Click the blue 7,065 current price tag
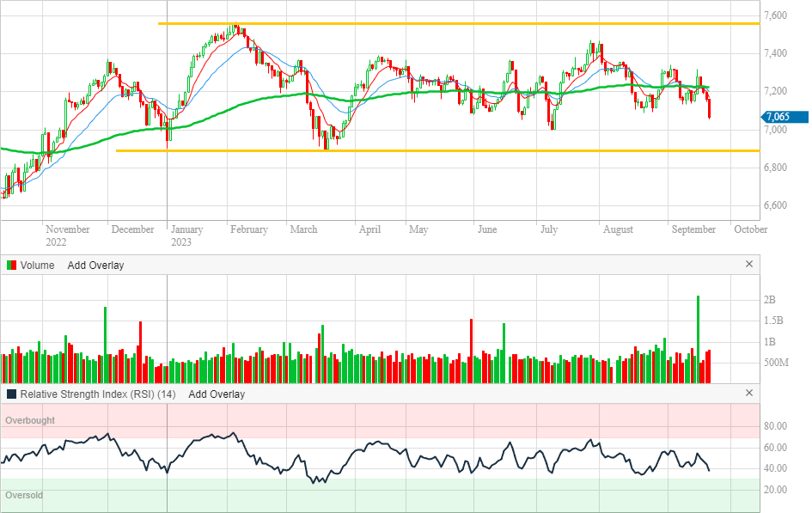812x513 pixels. click(783, 117)
